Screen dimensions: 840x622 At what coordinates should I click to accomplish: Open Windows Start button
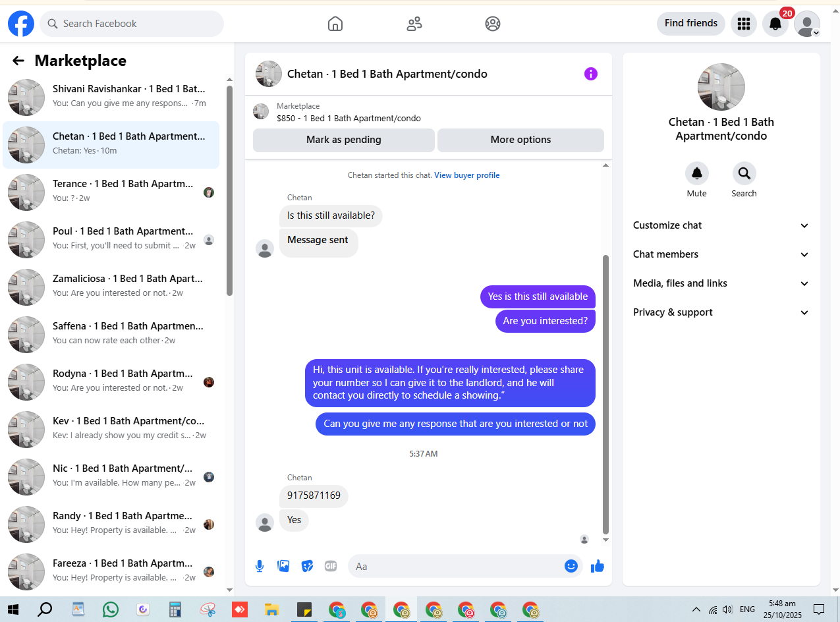(13, 609)
